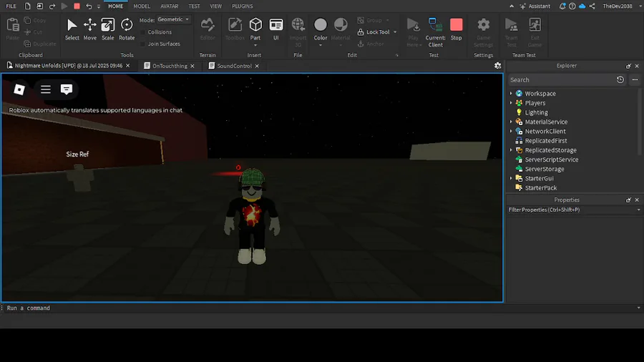Open the Roblox logo menu in viewport
Screen dimensions: 644x362
(19, 89)
